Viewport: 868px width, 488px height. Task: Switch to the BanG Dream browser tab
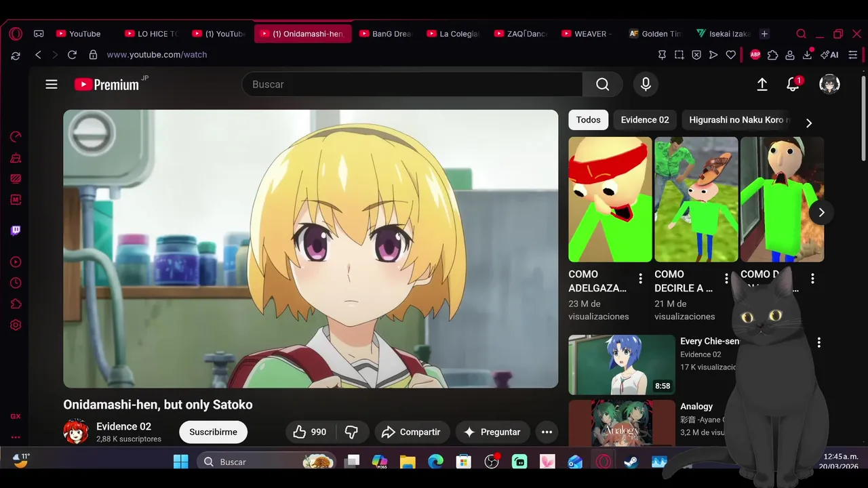[385, 34]
